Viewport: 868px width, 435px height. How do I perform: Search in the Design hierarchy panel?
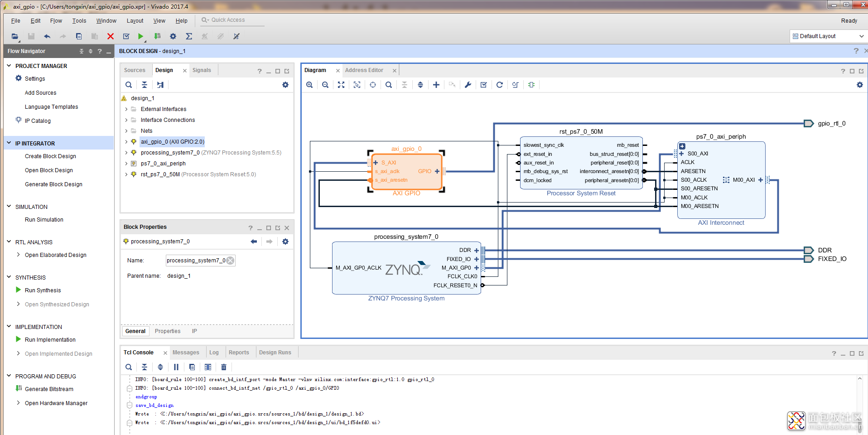pos(129,85)
